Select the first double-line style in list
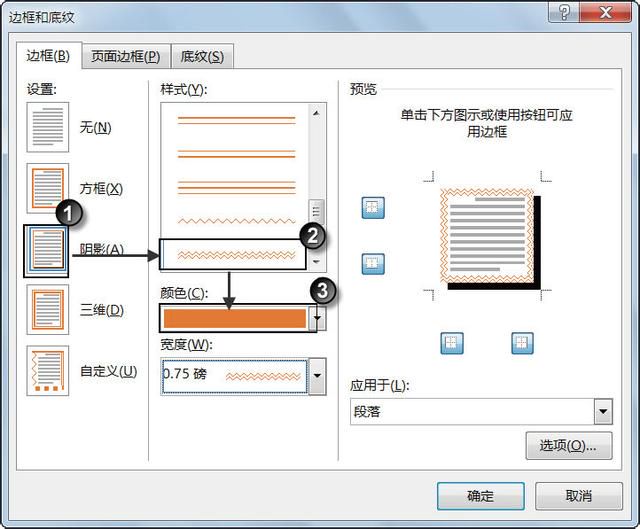Screen dimensions: 640x529 click(x=236, y=120)
